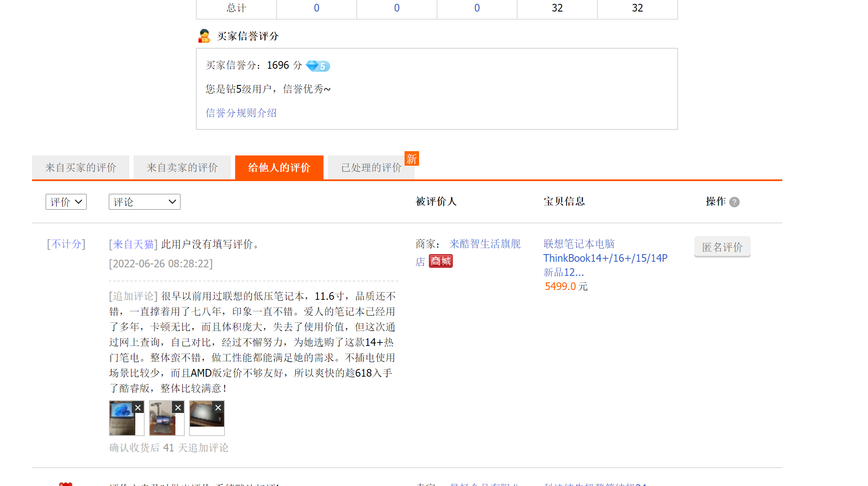The image size is (868, 486).
Task: Remove the third review photo with its X
Action: tap(218, 408)
